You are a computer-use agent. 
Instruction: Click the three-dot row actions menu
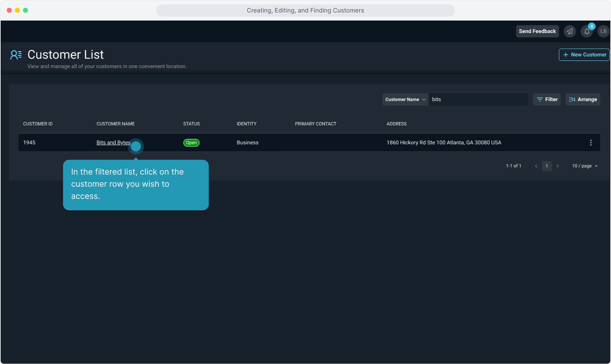tap(590, 143)
